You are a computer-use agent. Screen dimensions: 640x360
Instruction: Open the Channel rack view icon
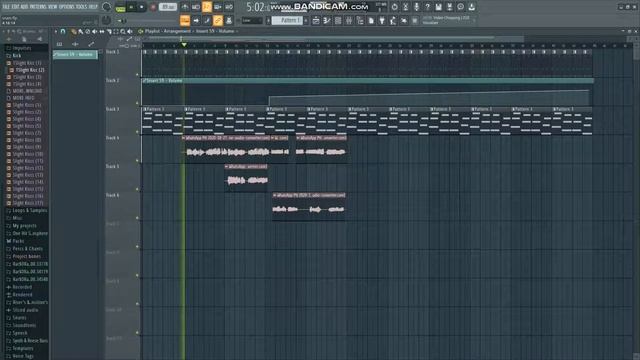[x=338, y=20]
